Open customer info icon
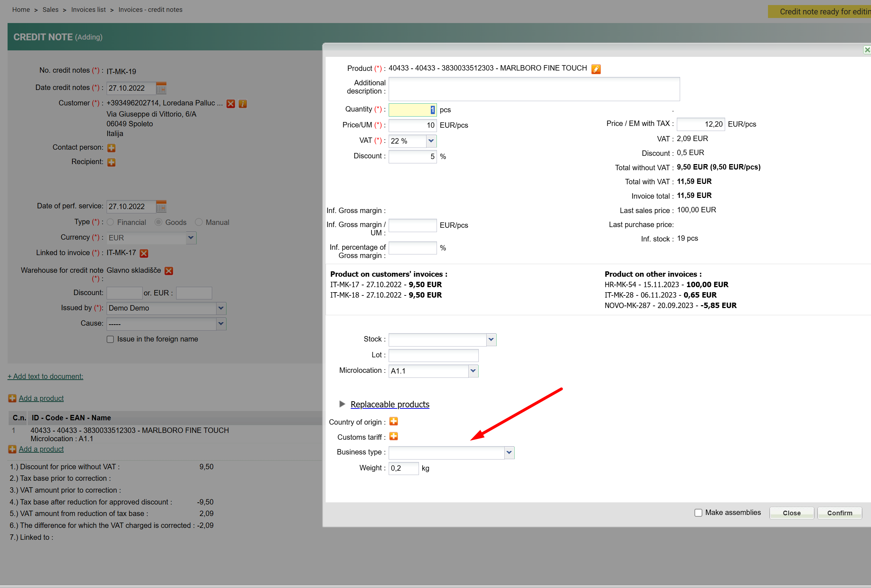Image resolution: width=871 pixels, height=588 pixels. [243, 104]
